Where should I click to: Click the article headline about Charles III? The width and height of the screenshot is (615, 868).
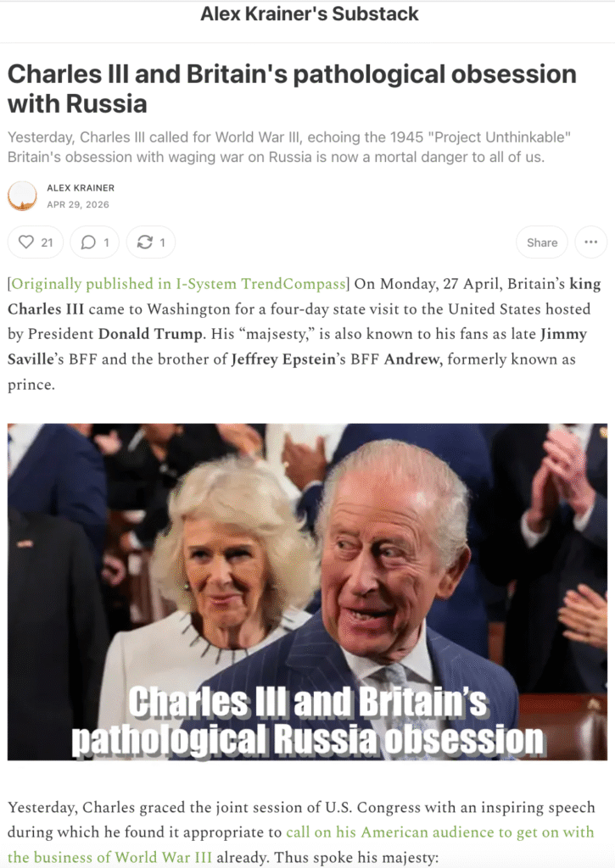[x=292, y=88]
